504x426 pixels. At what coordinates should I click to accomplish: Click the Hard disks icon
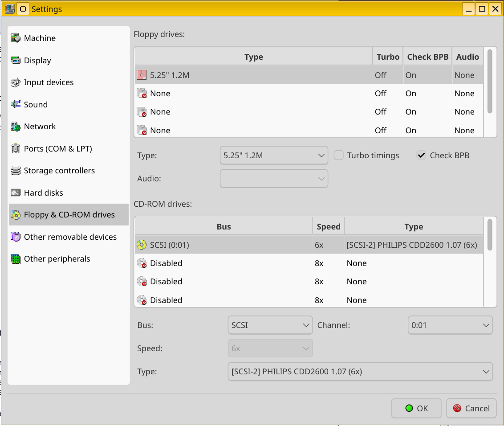(x=16, y=193)
